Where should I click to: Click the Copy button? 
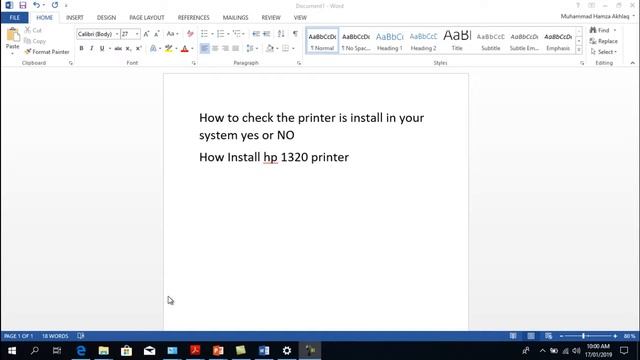pyautogui.click(x=35, y=41)
